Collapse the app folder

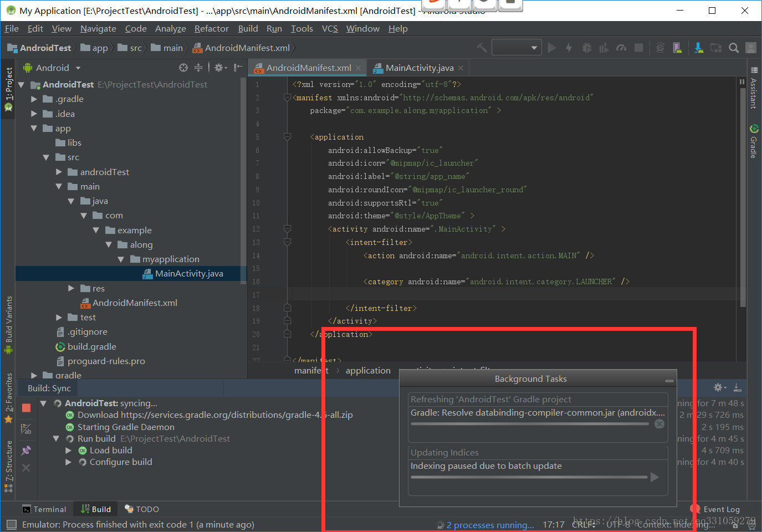pyautogui.click(x=34, y=128)
